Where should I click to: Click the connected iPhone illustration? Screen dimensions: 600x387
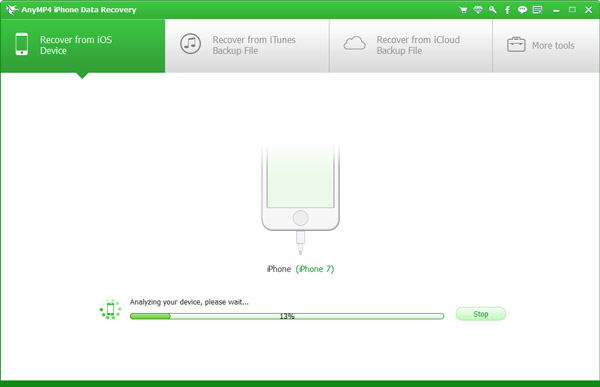point(300,198)
